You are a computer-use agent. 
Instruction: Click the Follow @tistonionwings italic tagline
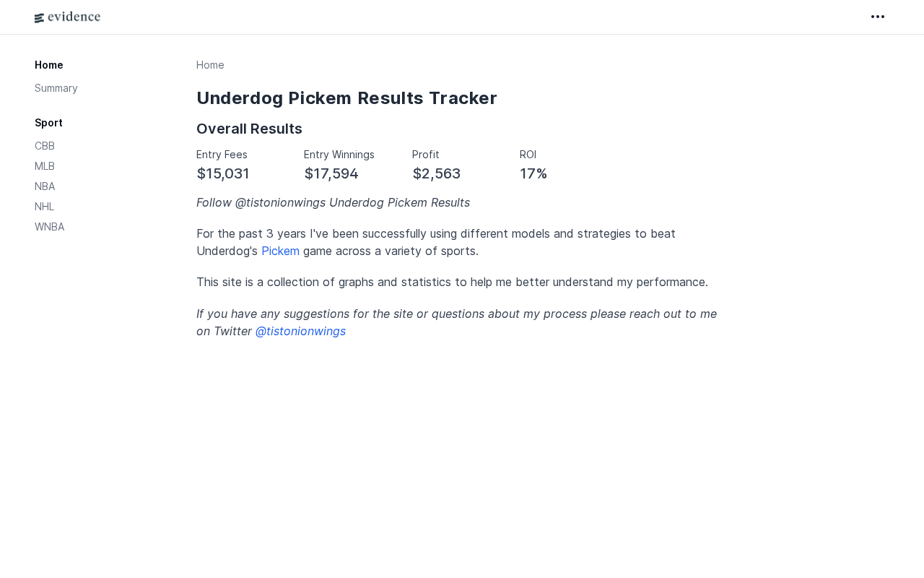333,202
